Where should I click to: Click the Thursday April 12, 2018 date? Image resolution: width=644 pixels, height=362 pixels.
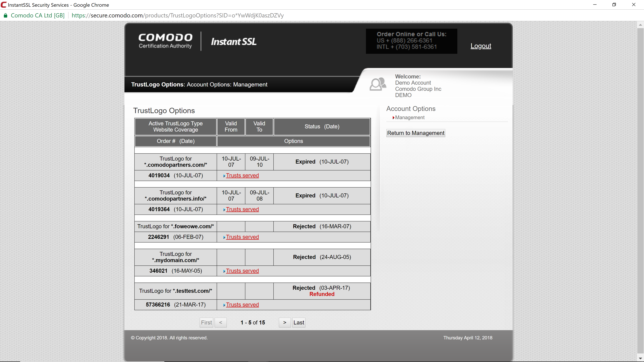pos(468,338)
